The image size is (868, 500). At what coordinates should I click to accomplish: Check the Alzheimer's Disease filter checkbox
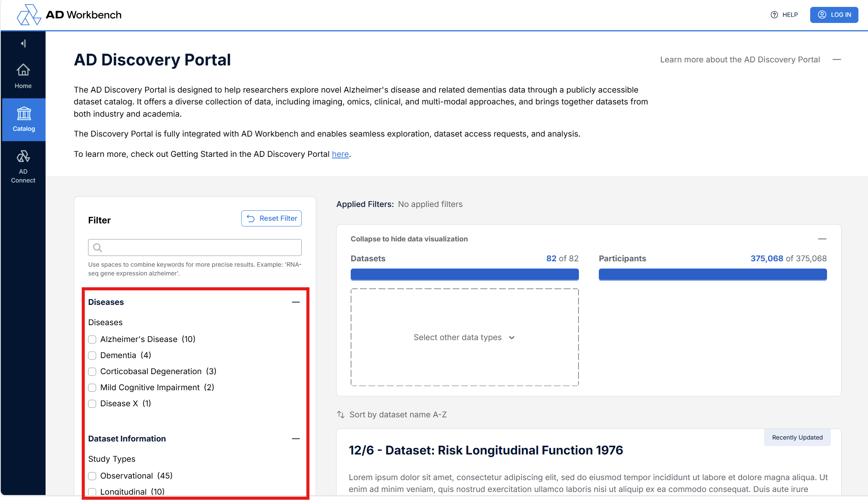pos(92,339)
